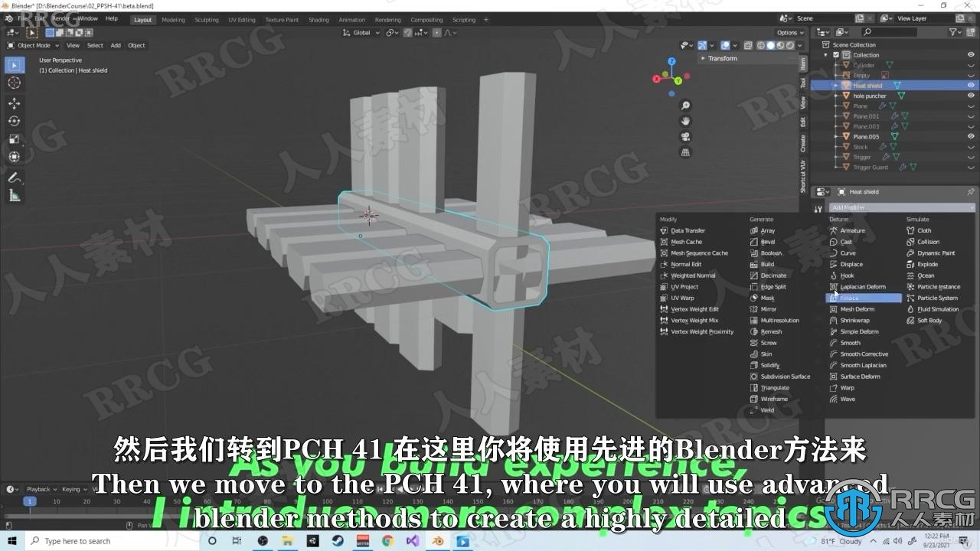
Task: Open Steam from the taskbar
Action: 337,541
